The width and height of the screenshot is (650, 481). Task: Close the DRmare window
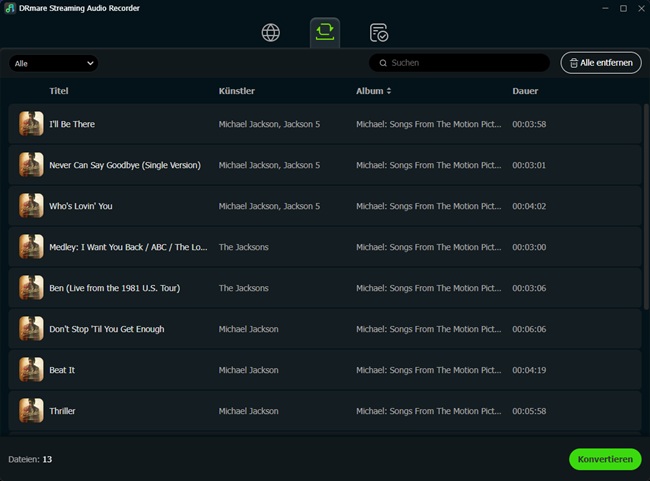pyautogui.click(x=641, y=8)
